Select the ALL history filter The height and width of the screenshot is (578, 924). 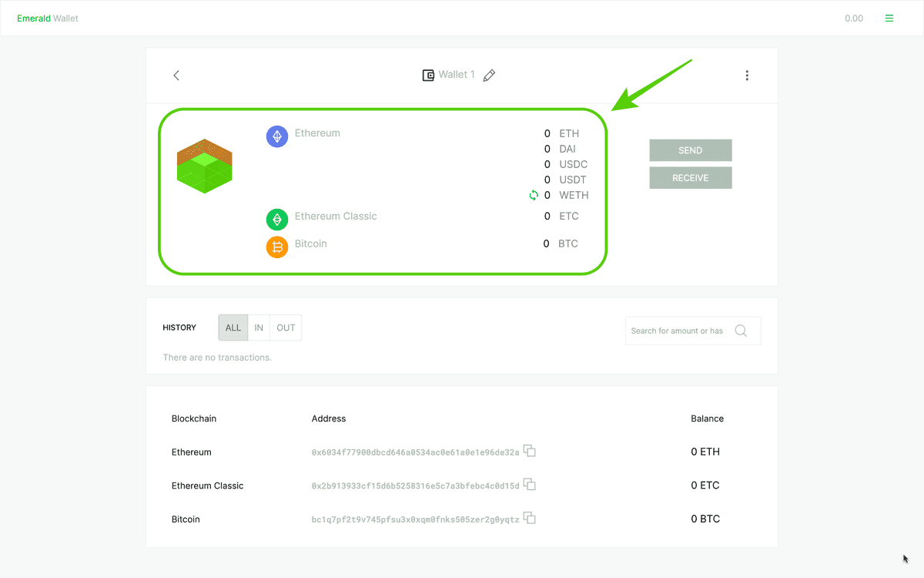[233, 327]
